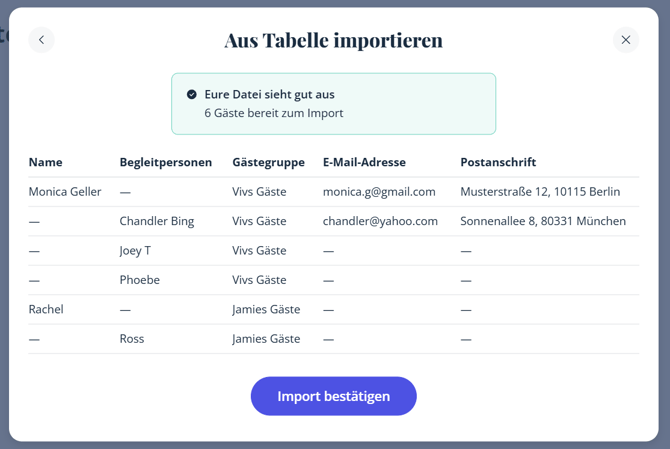
Task: Select the Phoebe companion cell
Action: (139, 280)
